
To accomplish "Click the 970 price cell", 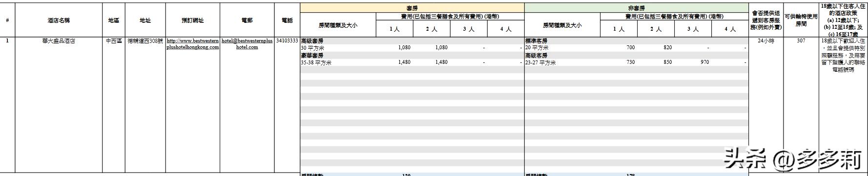I will click(704, 62).
